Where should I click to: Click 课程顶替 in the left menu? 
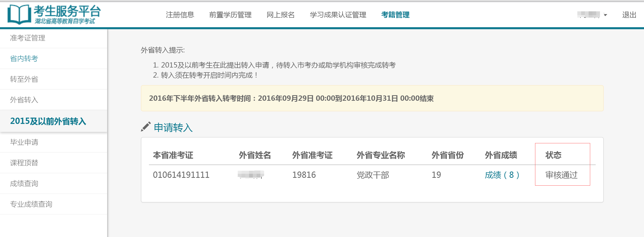click(x=24, y=163)
